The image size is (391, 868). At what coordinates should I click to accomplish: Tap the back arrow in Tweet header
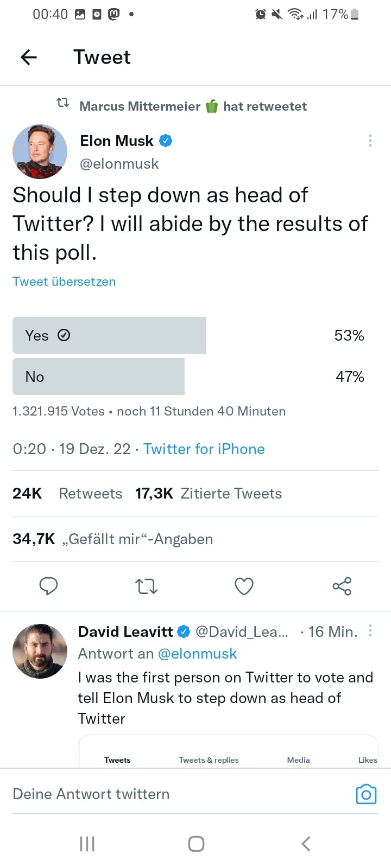coord(29,57)
